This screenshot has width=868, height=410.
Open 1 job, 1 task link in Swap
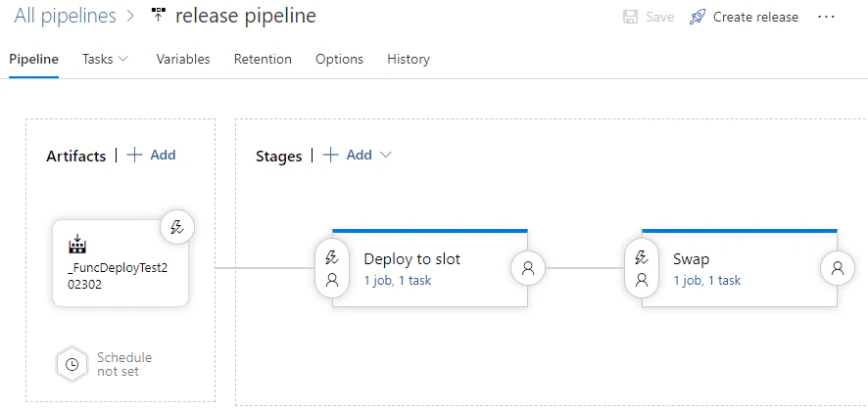point(707,280)
